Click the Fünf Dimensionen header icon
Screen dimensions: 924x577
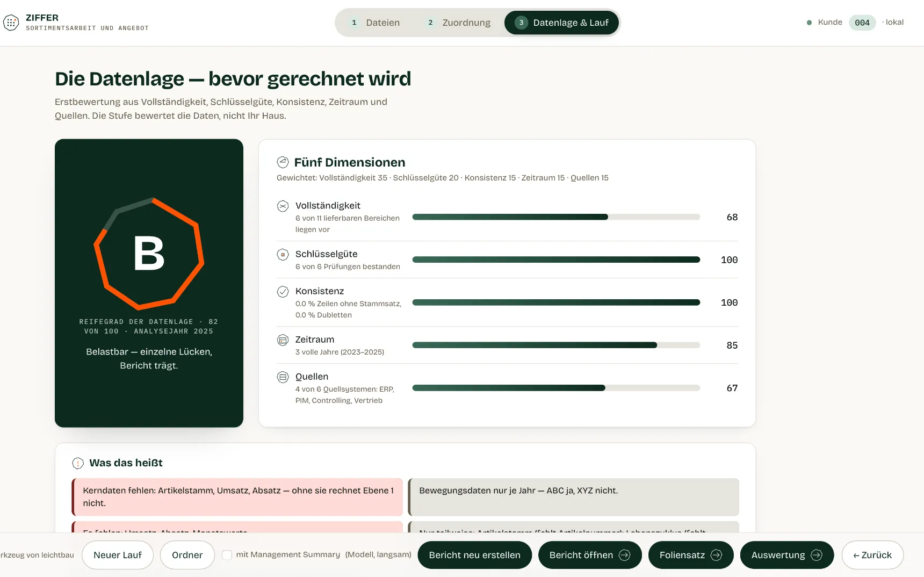[x=283, y=162]
